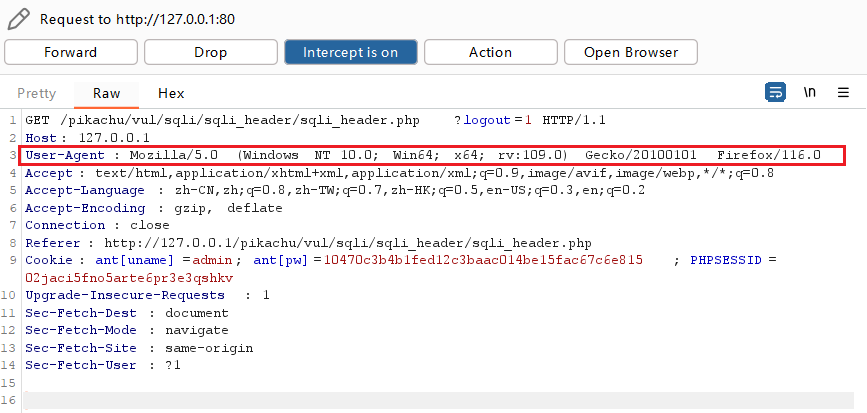
Task: Forward the intercepted request
Action: click(71, 52)
